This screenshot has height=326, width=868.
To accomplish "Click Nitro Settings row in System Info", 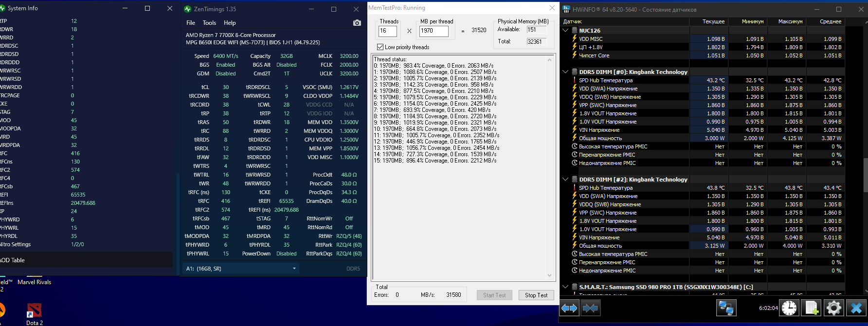I will [86, 244].
